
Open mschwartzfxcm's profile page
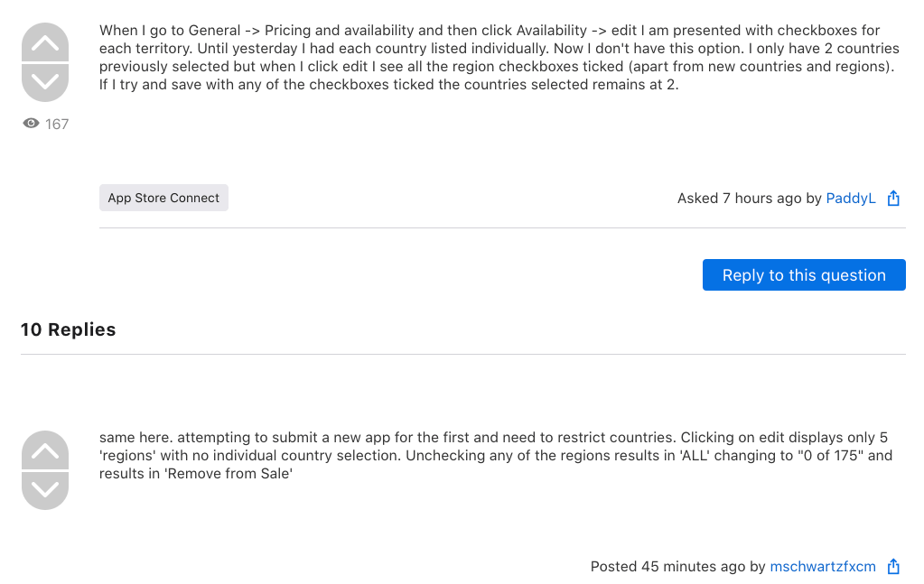pos(823,566)
